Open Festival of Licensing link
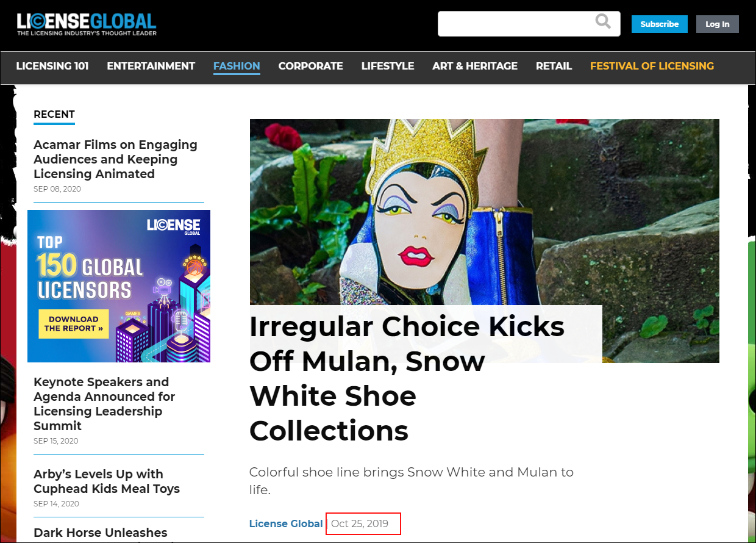The image size is (756, 543). (652, 66)
